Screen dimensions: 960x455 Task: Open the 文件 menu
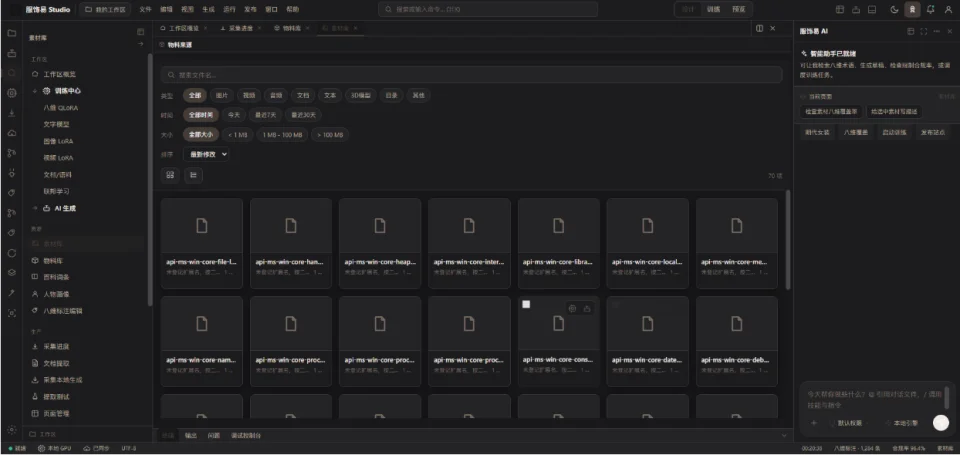[145, 10]
